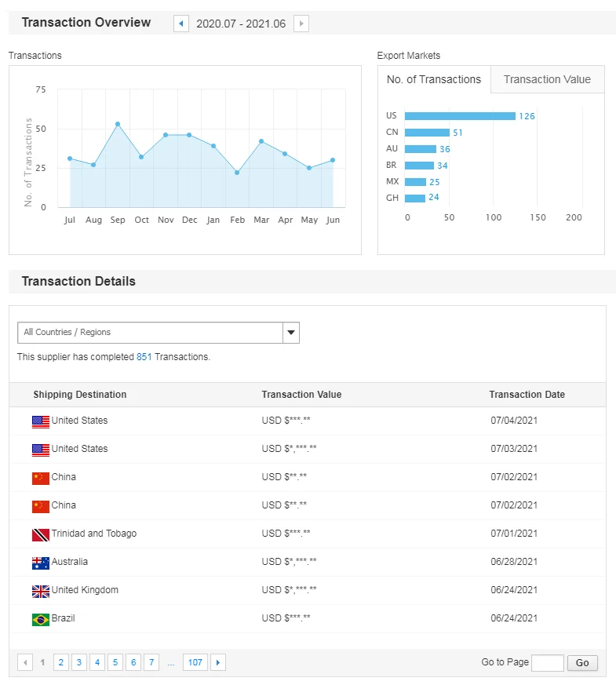This screenshot has height=685, width=616.
Task: Select No. of Transactions tab
Action: click(434, 79)
